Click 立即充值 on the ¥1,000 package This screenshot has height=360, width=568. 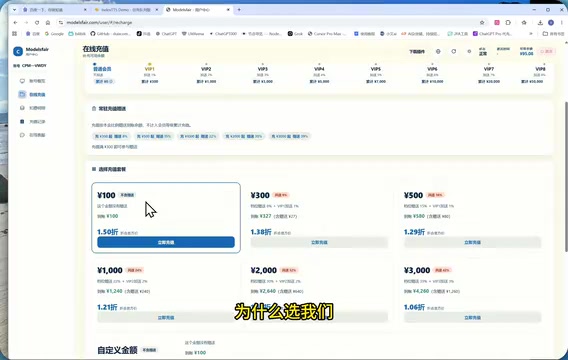pyautogui.click(x=166, y=318)
